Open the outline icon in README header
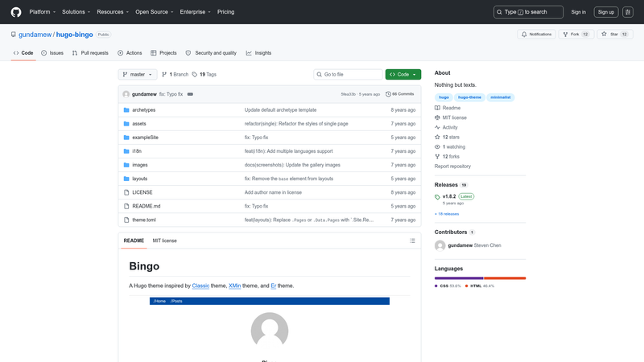The height and width of the screenshot is (362, 644). (412, 241)
